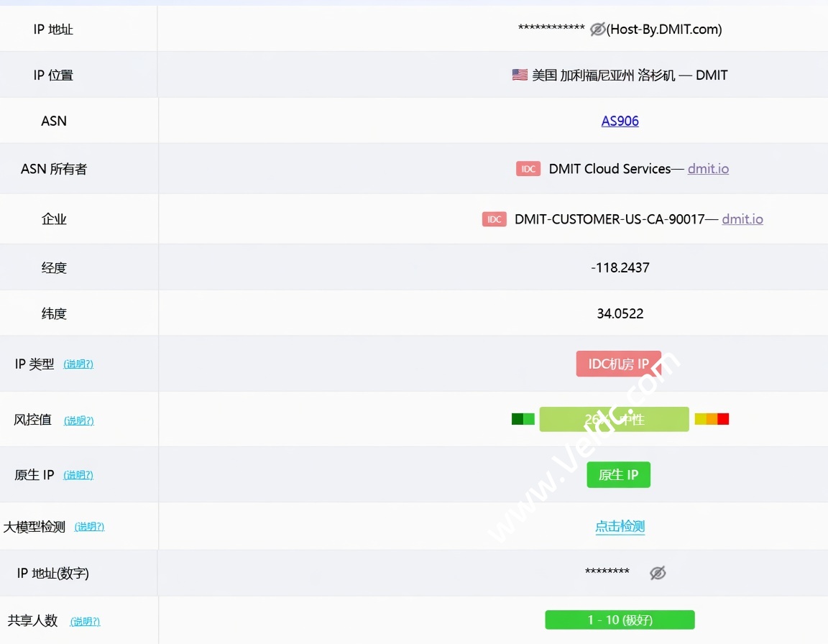
Task: Open the 说明? help link next to IP 类型
Action: [78, 364]
